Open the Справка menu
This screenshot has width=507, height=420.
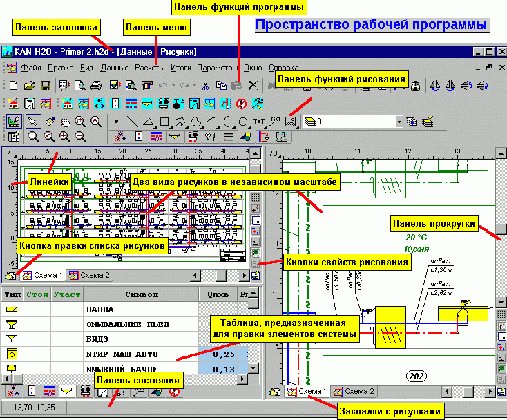[283, 68]
